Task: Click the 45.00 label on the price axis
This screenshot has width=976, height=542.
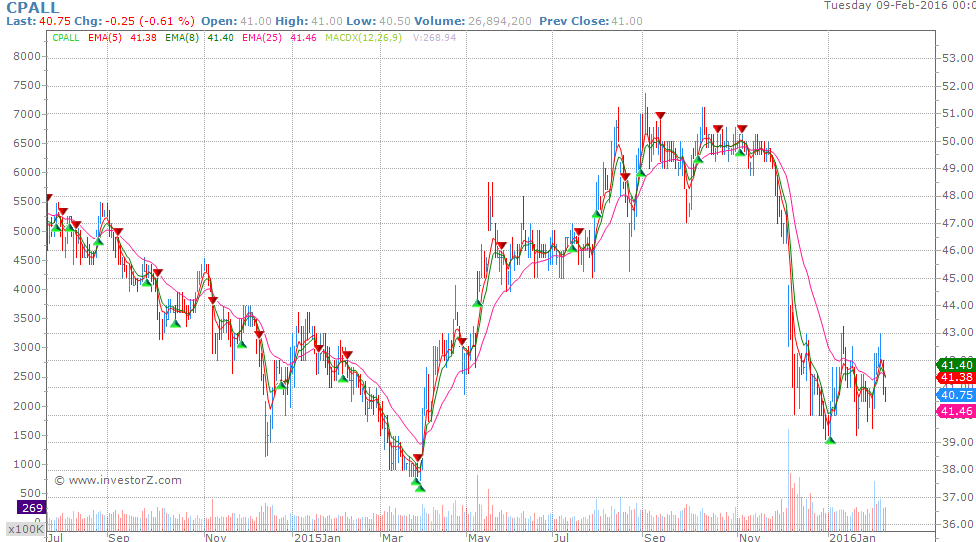Action: click(x=958, y=278)
